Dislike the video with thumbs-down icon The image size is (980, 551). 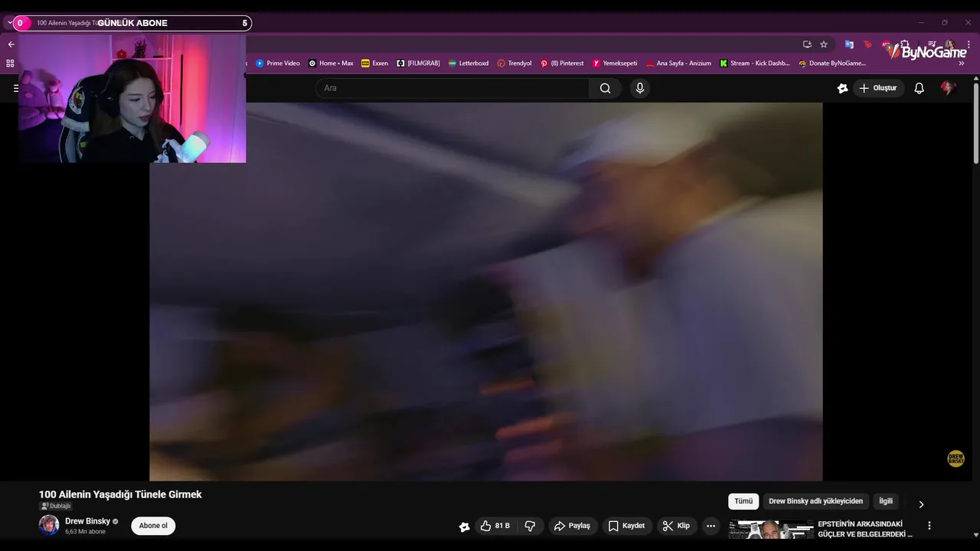530,526
